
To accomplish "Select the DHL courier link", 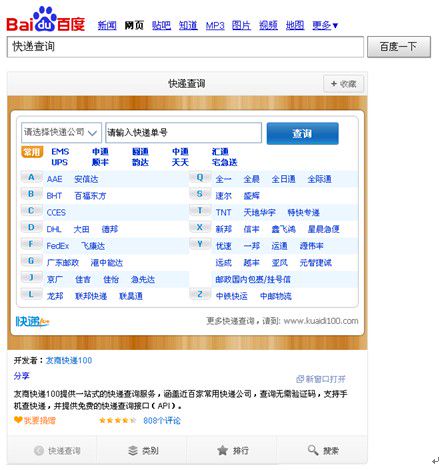I will click(x=54, y=229).
